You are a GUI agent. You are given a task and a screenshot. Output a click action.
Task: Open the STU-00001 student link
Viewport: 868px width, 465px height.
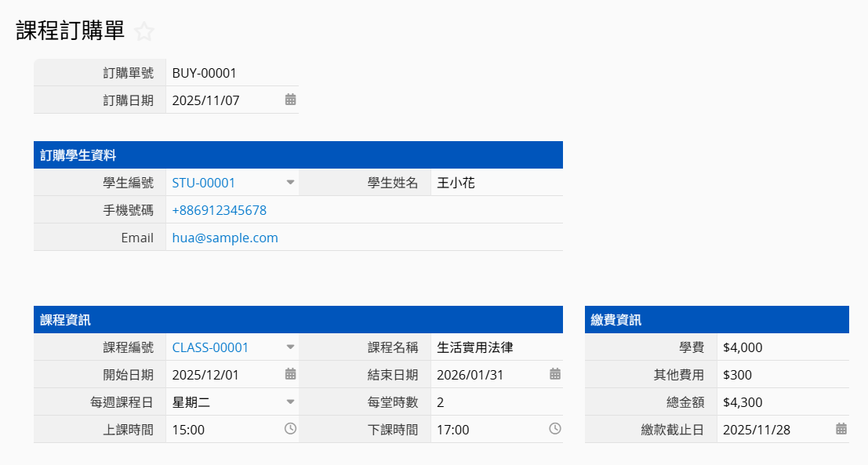(x=204, y=183)
